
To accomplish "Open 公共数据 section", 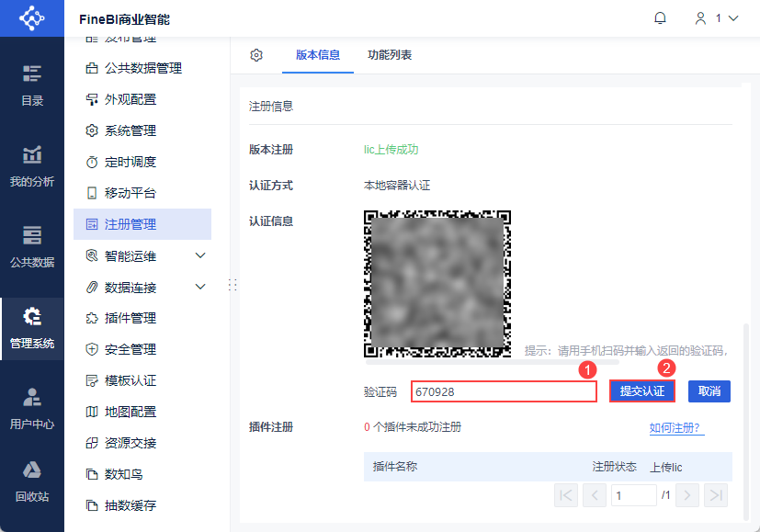I will 32,246.
